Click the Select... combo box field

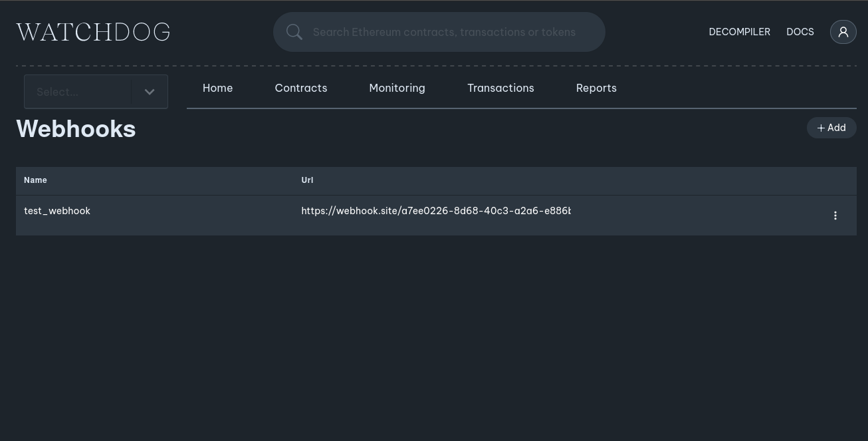click(78, 92)
